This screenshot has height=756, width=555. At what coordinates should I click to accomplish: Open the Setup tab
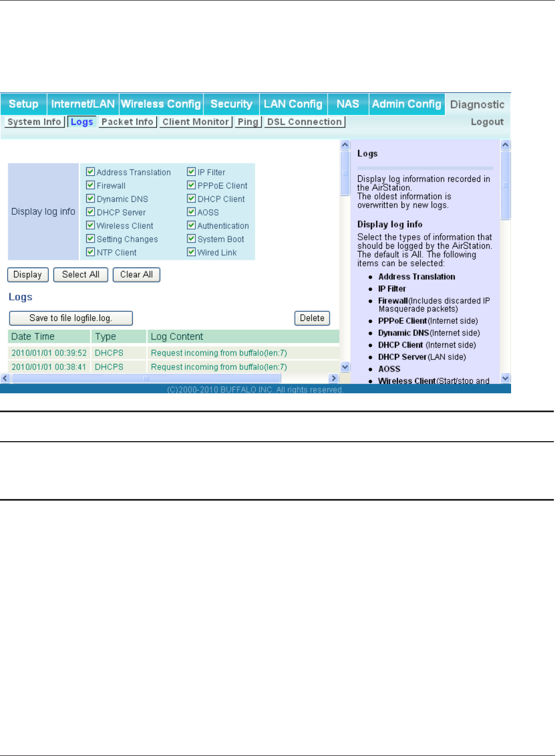(x=23, y=104)
